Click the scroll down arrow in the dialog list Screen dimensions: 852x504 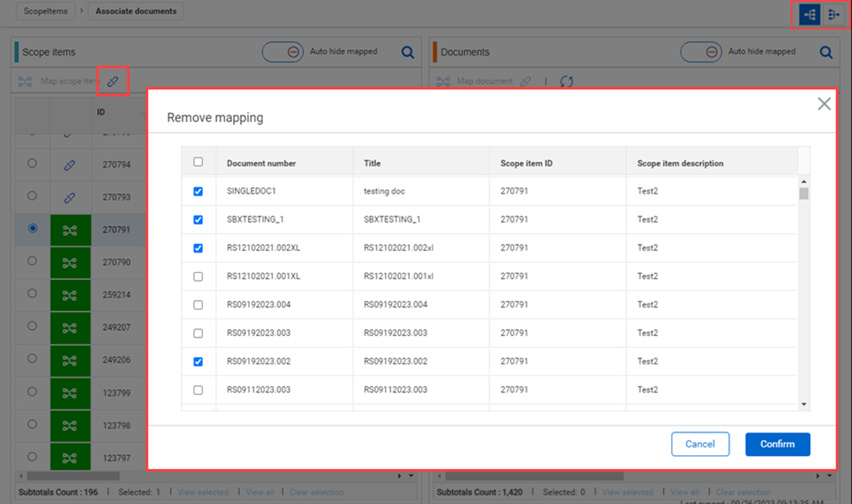pos(804,404)
